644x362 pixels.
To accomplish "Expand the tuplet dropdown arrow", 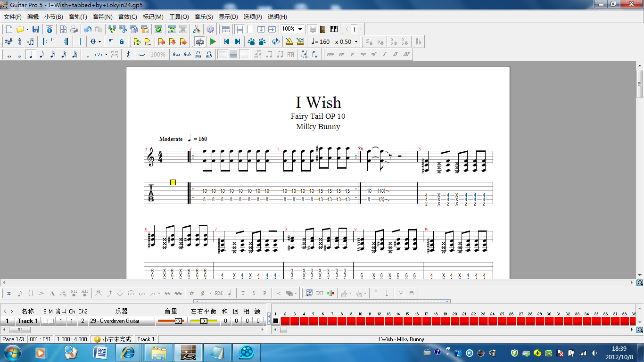I will click(106, 54).
